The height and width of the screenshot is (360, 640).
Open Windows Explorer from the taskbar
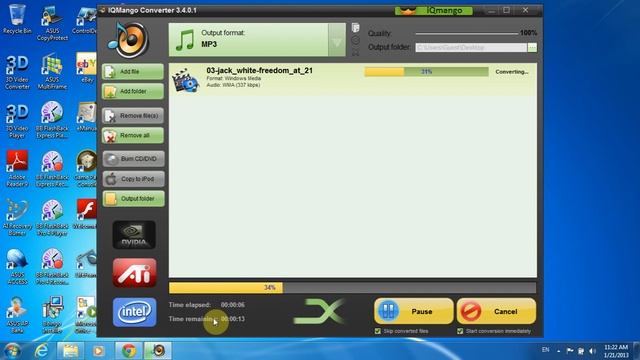click(70, 351)
